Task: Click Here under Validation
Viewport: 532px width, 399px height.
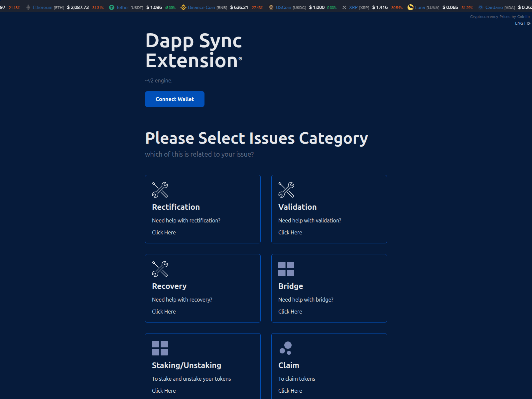Action: point(290,232)
